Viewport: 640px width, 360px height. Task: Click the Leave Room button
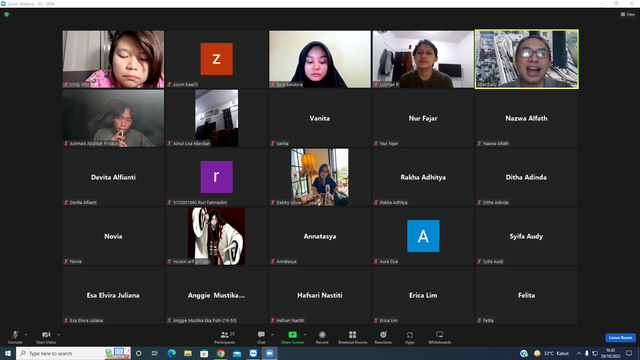[620, 338]
